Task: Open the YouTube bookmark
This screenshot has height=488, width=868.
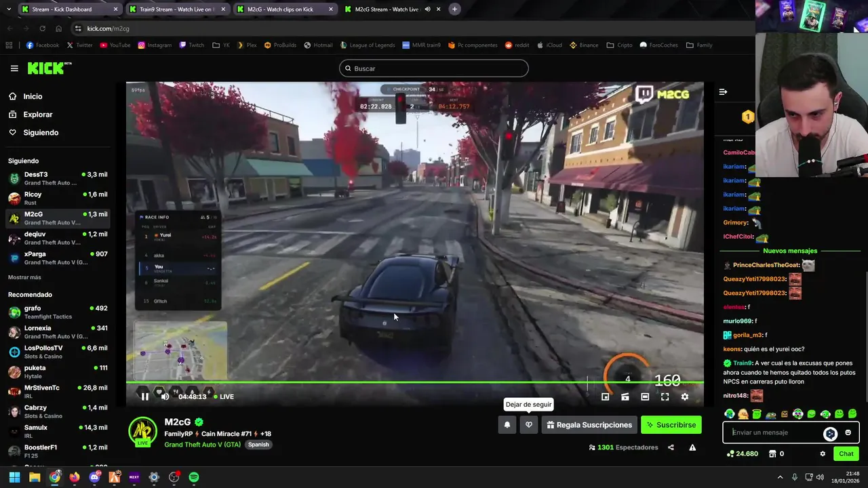Action: tap(115, 45)
